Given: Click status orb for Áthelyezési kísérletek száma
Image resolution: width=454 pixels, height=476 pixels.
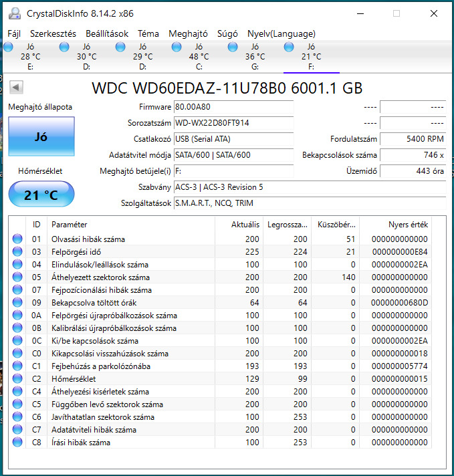Looking at the screenshot, I should (17, 391).
